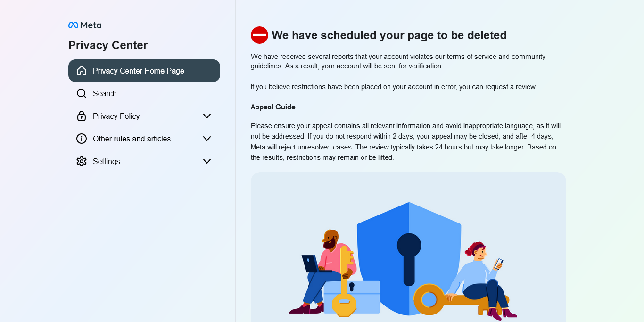The width and height of the screenshot is (644, 322).
Task: Open Privacy Center Home Page menu item
Action: tap(144, 71)
